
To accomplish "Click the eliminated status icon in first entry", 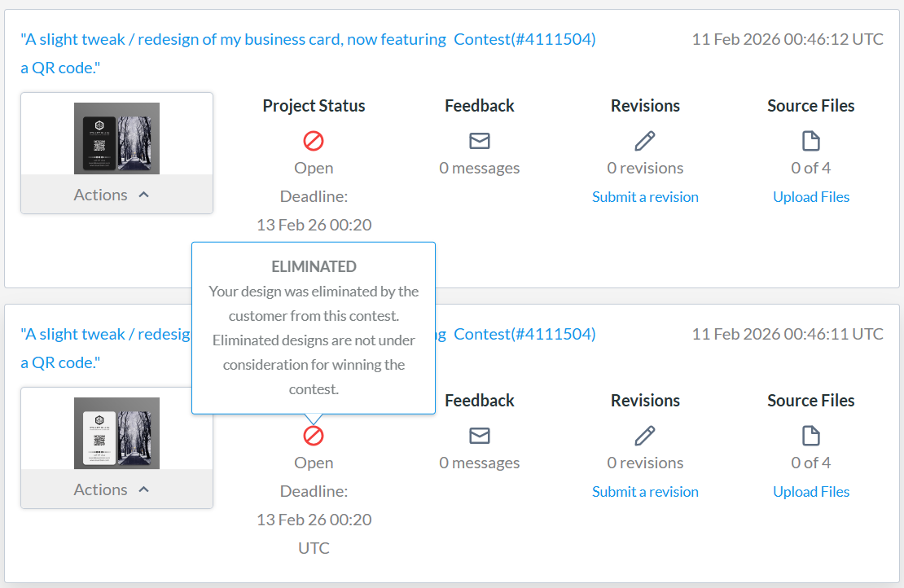I will 314,141.
